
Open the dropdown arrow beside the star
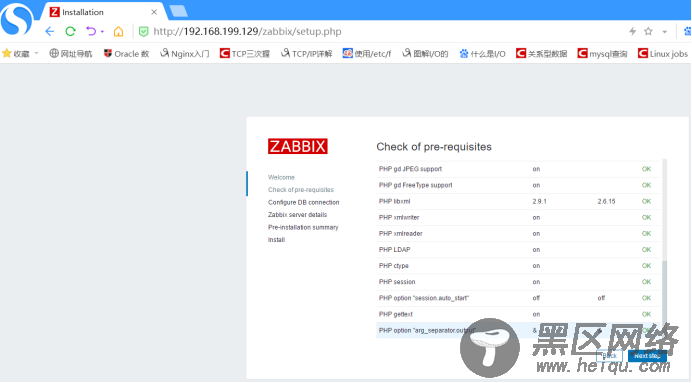click(x=664, y=32)
